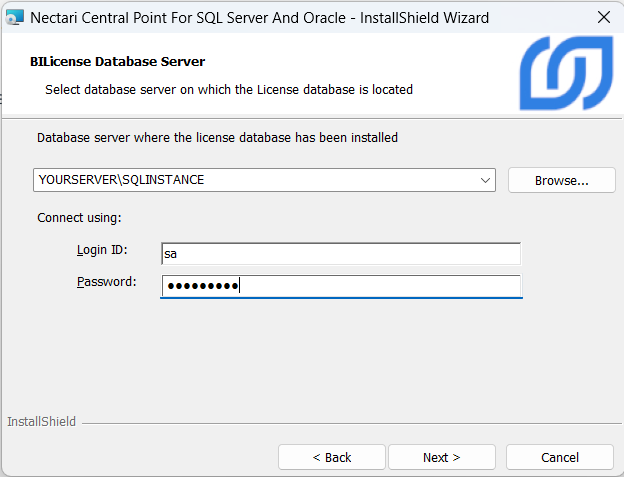Click the "Connect using:" text
The height and width of the screenshot is (477, 624).
(79, 217)
